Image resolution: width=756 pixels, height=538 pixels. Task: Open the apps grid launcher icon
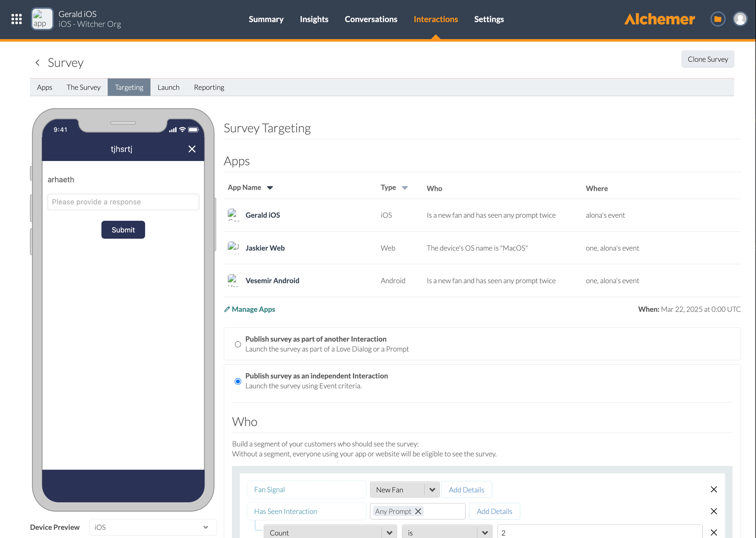(17, 19)
